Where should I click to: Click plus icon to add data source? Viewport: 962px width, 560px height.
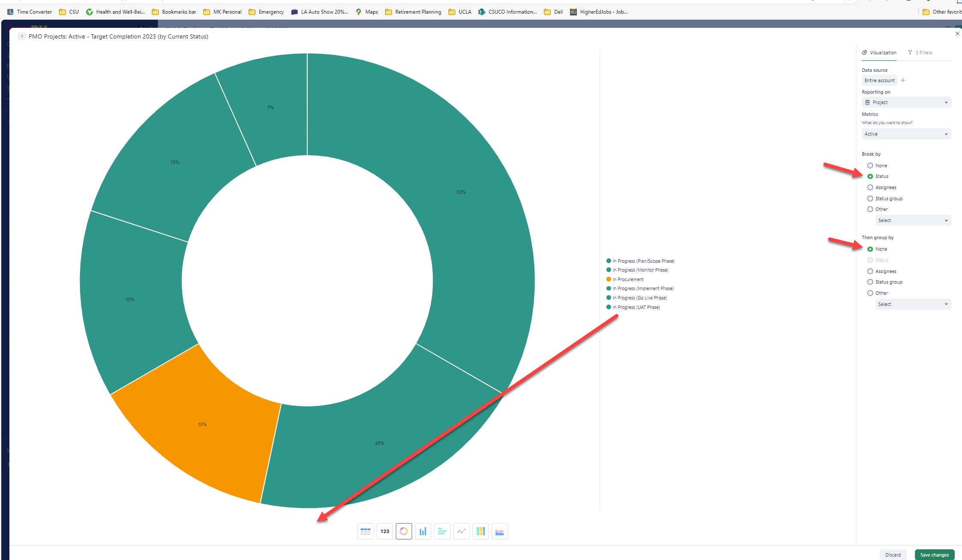tap(903, 80)
